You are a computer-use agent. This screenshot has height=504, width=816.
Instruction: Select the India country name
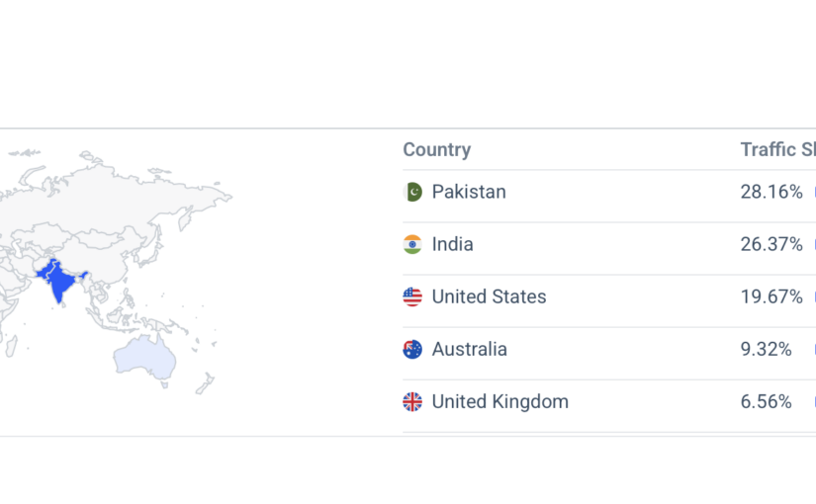coord(452,244)
